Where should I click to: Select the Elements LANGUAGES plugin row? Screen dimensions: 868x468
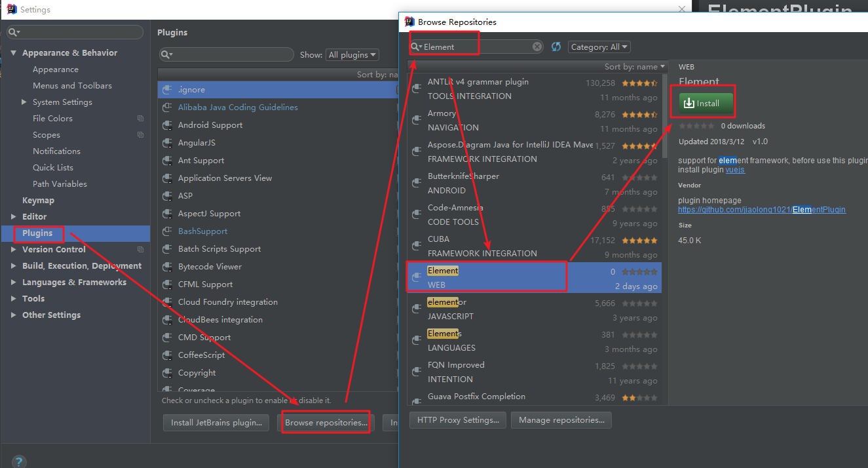pyautogui.click(x=534, y=341)
